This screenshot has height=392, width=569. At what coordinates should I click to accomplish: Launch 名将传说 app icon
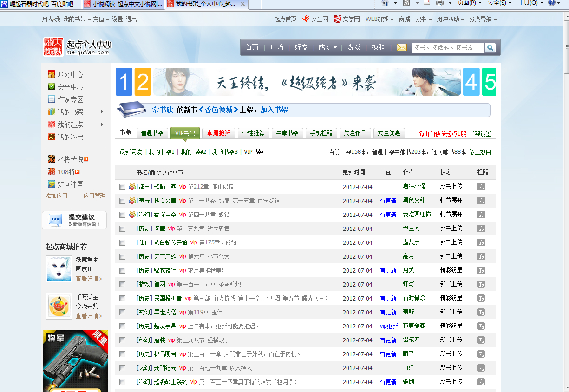click(52, 159)
